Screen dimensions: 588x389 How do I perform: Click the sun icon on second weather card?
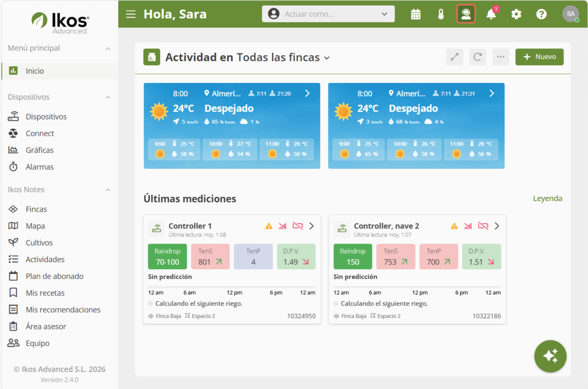tap(343, 111)
